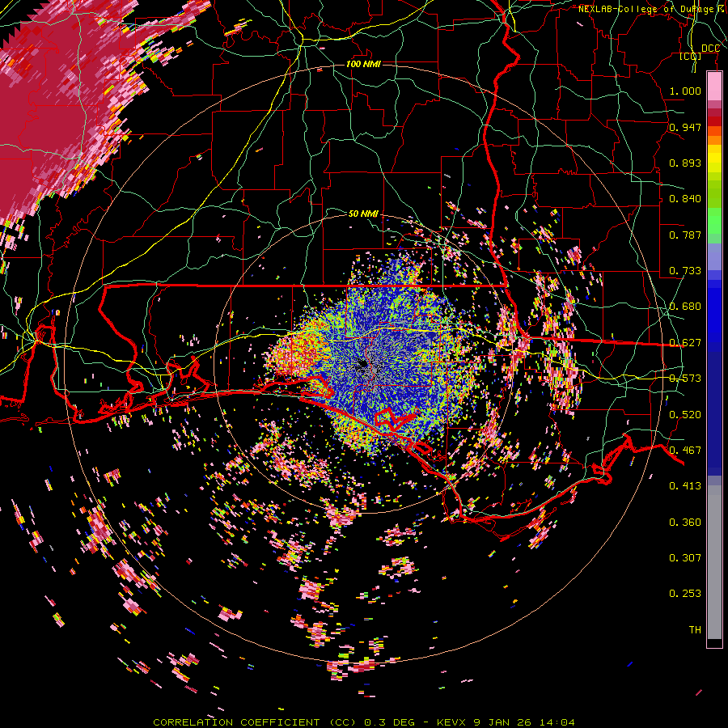
Task: Click the 0.840 color scale value
Action: tap(685, 199)
